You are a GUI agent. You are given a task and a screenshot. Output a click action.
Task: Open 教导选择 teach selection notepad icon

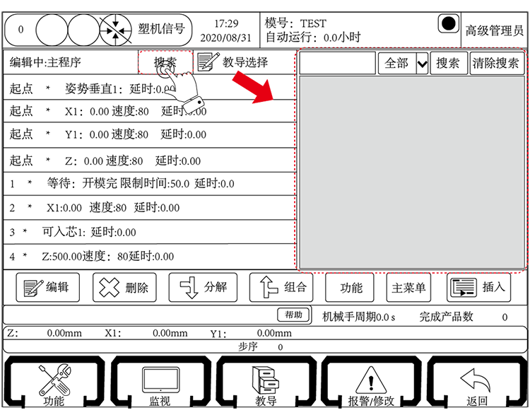(208, 62)
